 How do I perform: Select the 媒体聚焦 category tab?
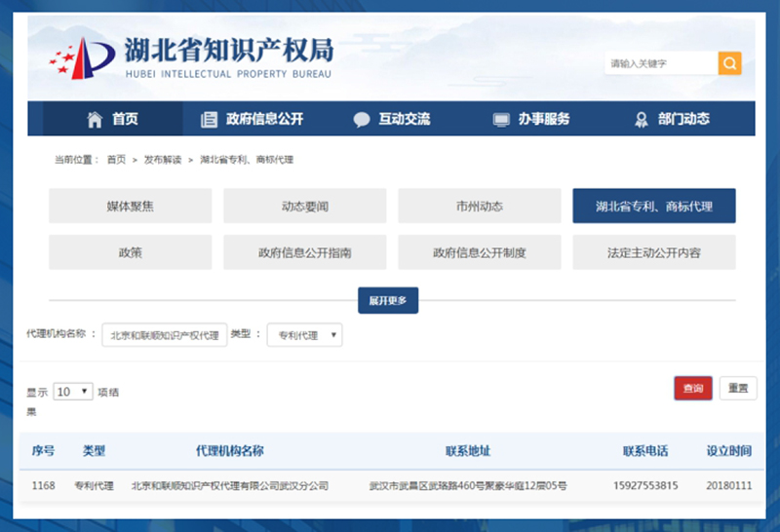[x=131, y=206]
